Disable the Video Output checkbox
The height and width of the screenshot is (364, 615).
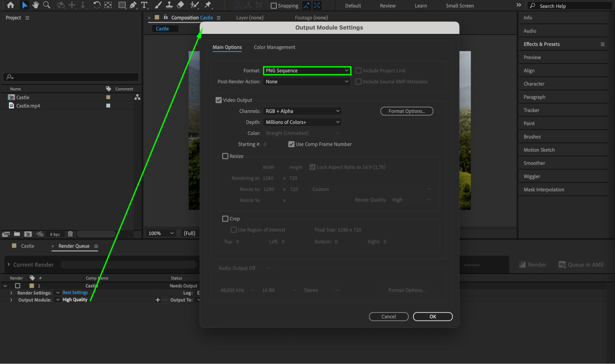click(219, 100)
